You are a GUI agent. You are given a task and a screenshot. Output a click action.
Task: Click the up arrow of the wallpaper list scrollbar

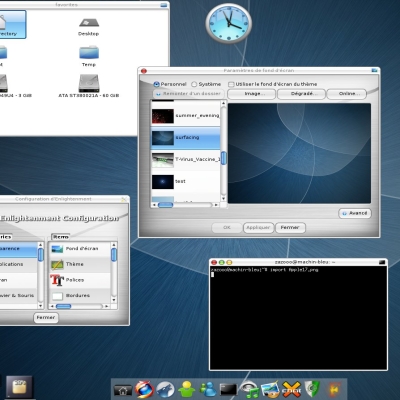click(x=223, y=104)
